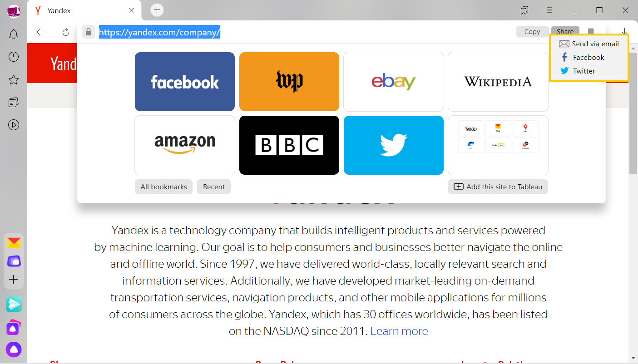The width and height of the screenshot is (638, 364).
Task: Click the Learn more link
Action: (x=399, y=331)
